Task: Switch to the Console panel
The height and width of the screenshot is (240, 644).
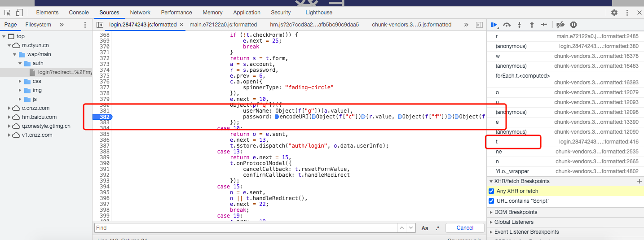Action: (x=79, y=13)
